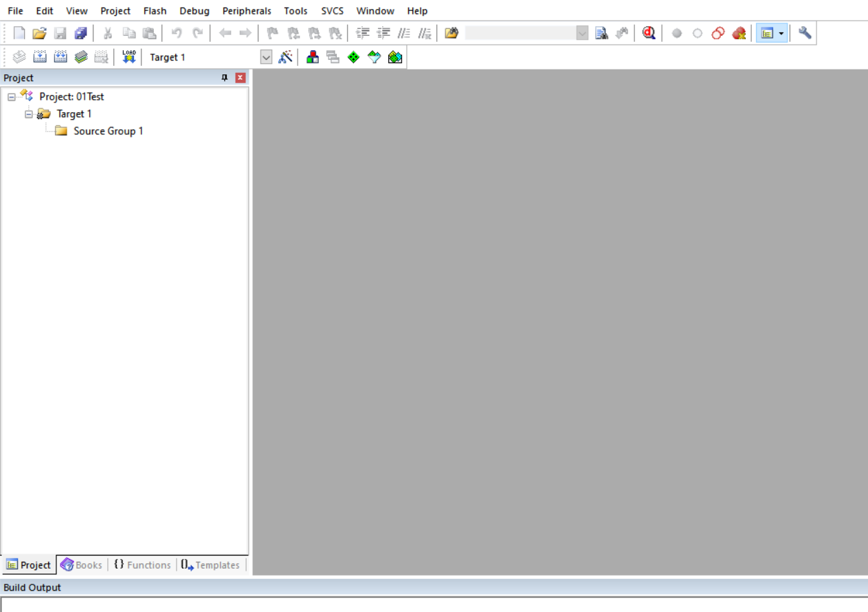The image size is (868, 612).
Task: Select the Project tab at bottom
Action: tap(29, 565)
